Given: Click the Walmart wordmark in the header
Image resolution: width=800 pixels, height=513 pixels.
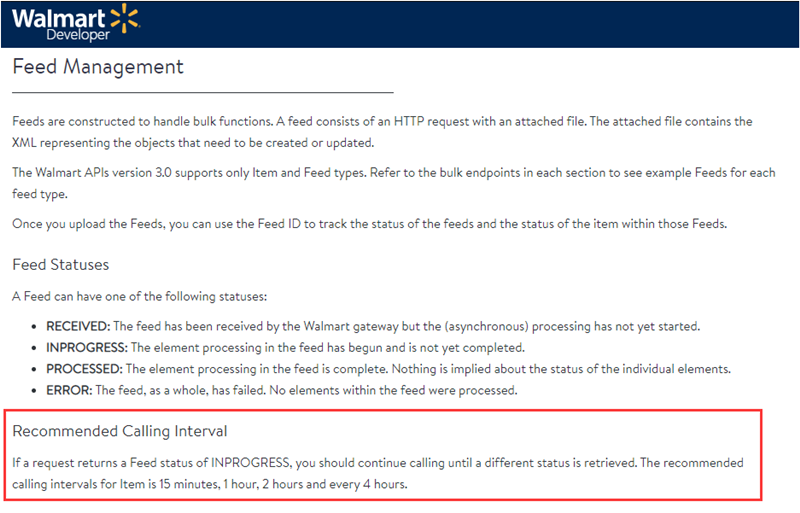Looking at the screenshot, I should pyautogui.click(x=58, y=16).
